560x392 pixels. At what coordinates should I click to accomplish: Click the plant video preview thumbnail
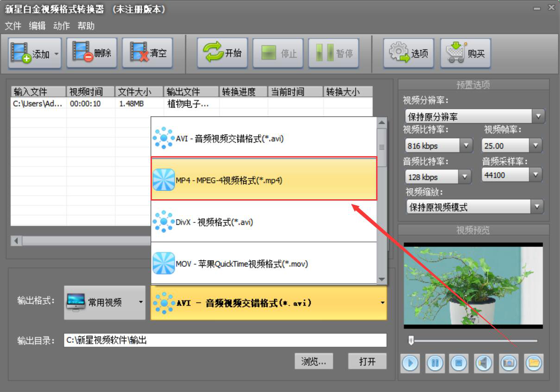pos(473,285)
